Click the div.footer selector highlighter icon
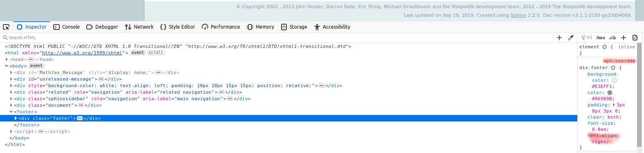The height and width of the screenshot is (153, 644). [613, 67]
